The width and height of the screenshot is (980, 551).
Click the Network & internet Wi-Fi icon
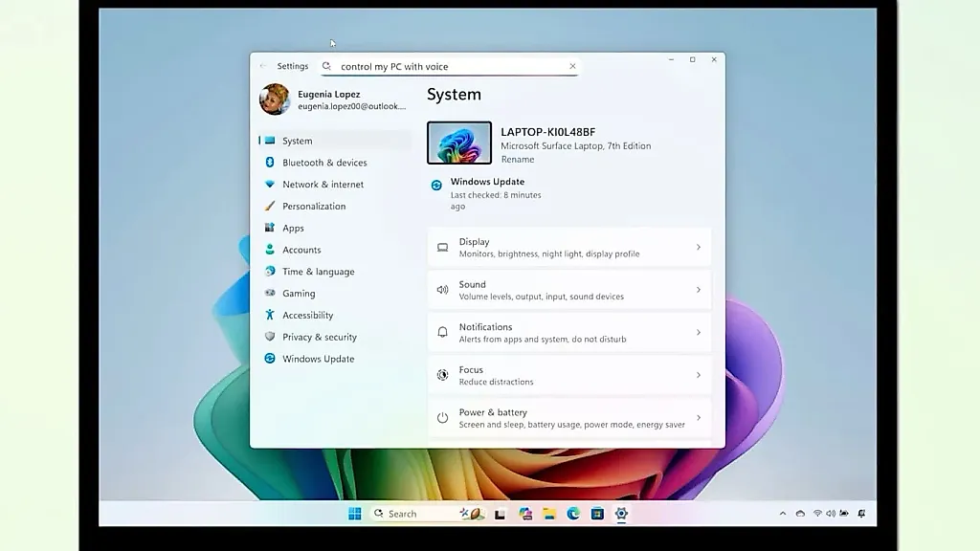pos(269,185)
